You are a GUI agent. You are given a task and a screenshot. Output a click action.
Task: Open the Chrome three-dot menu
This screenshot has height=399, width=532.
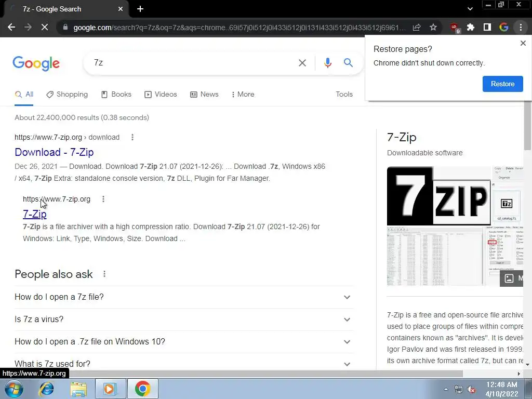point(521,27)
